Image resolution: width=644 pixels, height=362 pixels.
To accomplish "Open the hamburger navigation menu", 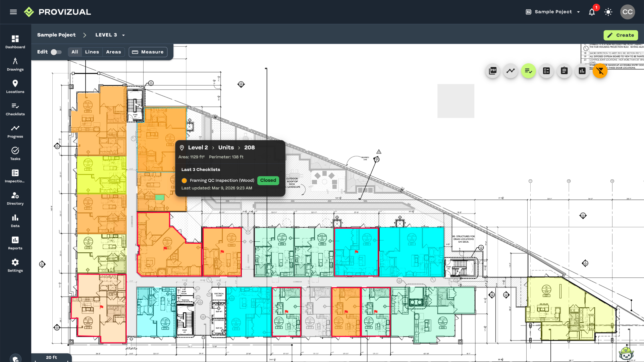I will coord(13,12).
